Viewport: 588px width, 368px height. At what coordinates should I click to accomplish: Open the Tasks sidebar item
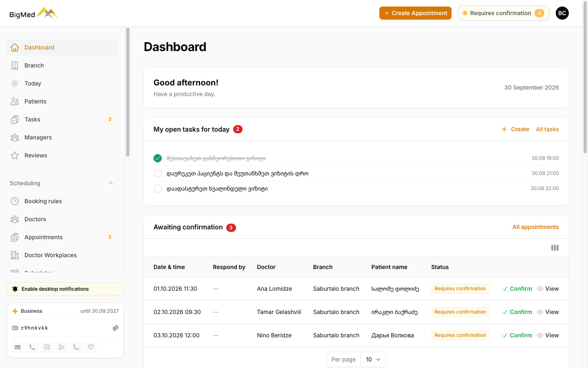[62, 119]
